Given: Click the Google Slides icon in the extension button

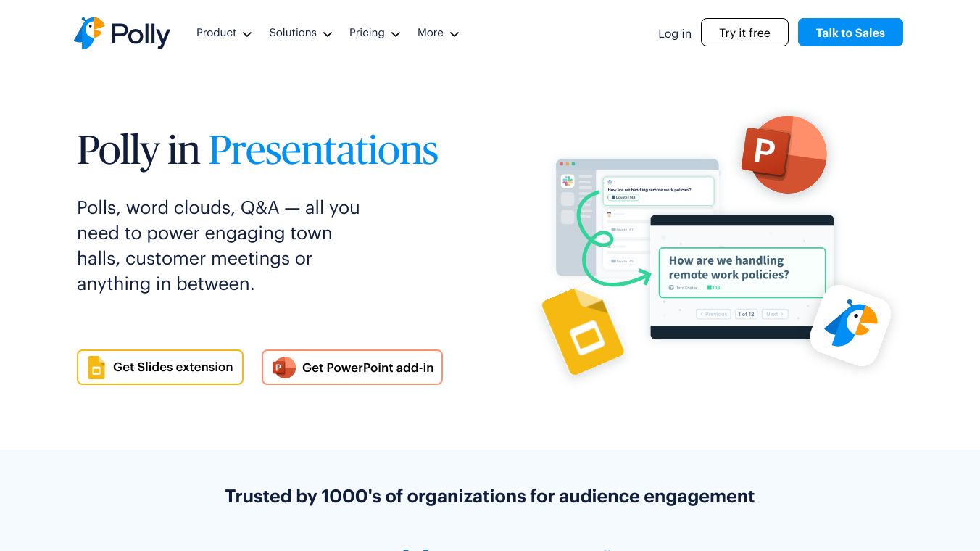Looking at the screenshot, I should click(96, 368).
